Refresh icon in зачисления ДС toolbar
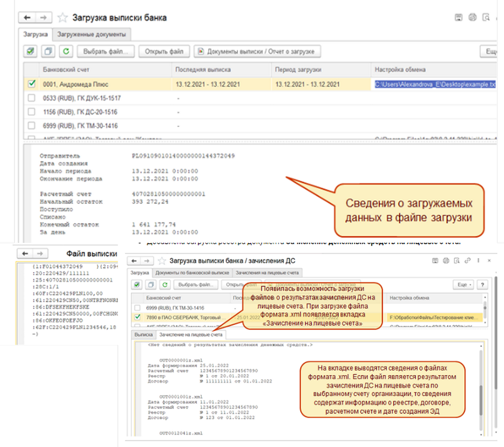The width and height of the screenshot is (504, 447). (165, 285)
